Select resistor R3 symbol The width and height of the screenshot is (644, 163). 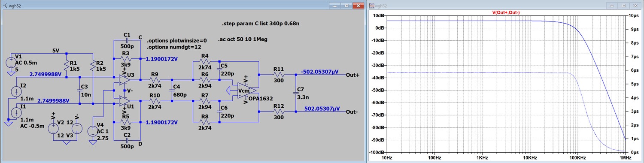[x=126, y=59]
